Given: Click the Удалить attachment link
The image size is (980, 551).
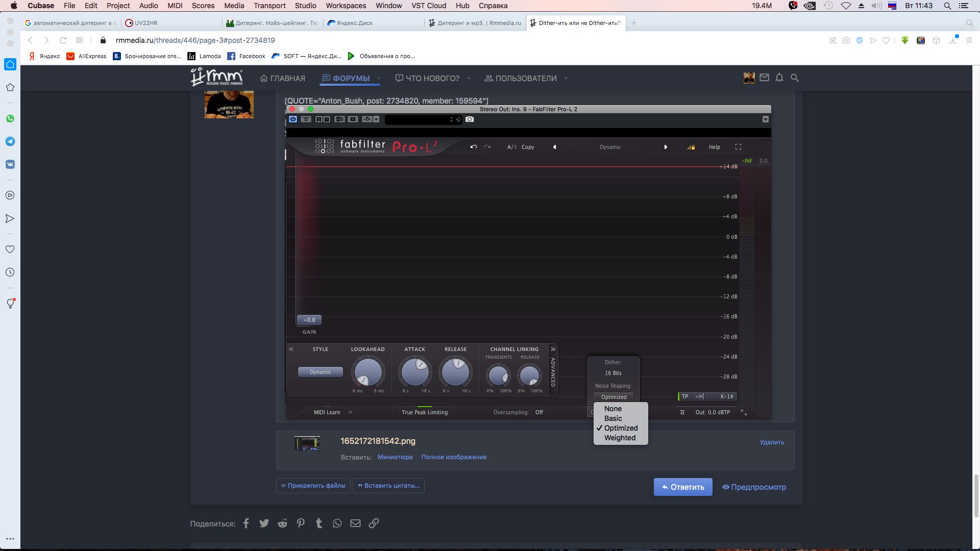Looking at the screenshot, I should 772,442.
